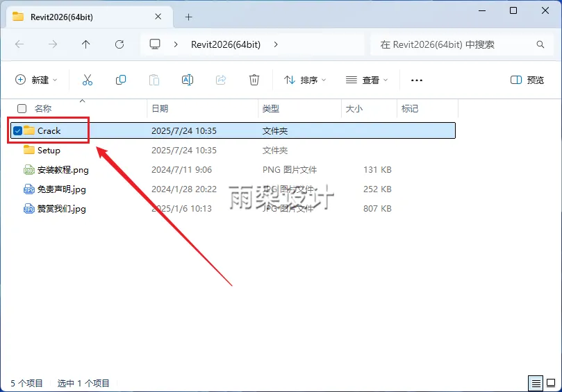Click date 2024/7/11 9:06
The width and height of the screenshot is (562, 392).
[x=181, y=170]
